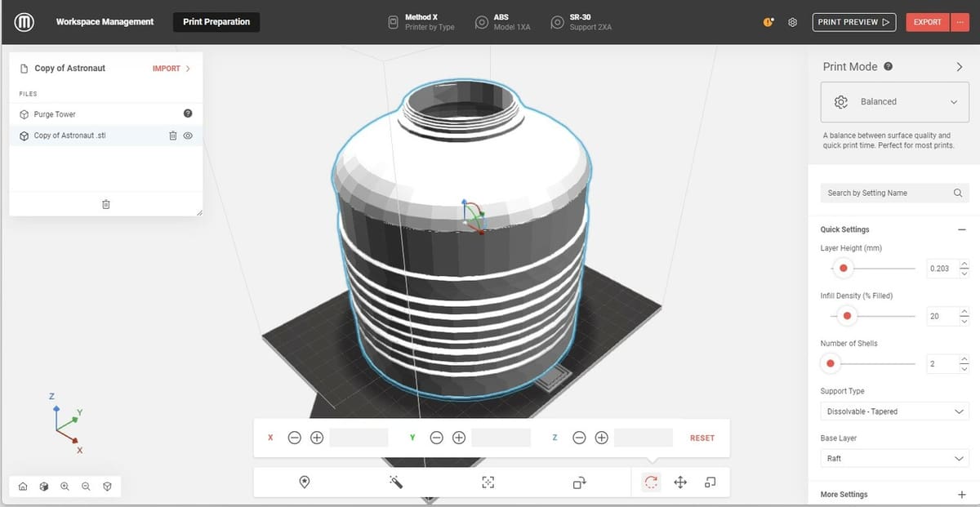Image resolution: width=980 pixels, height=507 pixels.
Task: Decrease Y rotation with the minus button
Action: point(437,438)
